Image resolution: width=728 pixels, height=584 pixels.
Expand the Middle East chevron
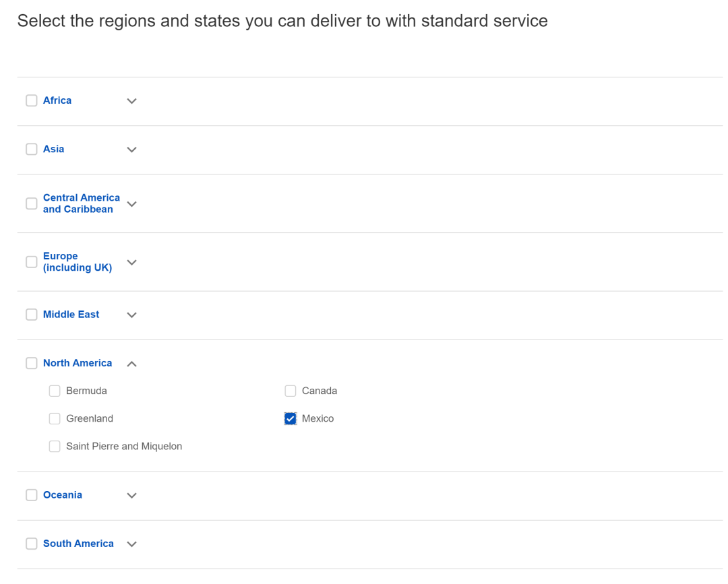coord(131,315)
